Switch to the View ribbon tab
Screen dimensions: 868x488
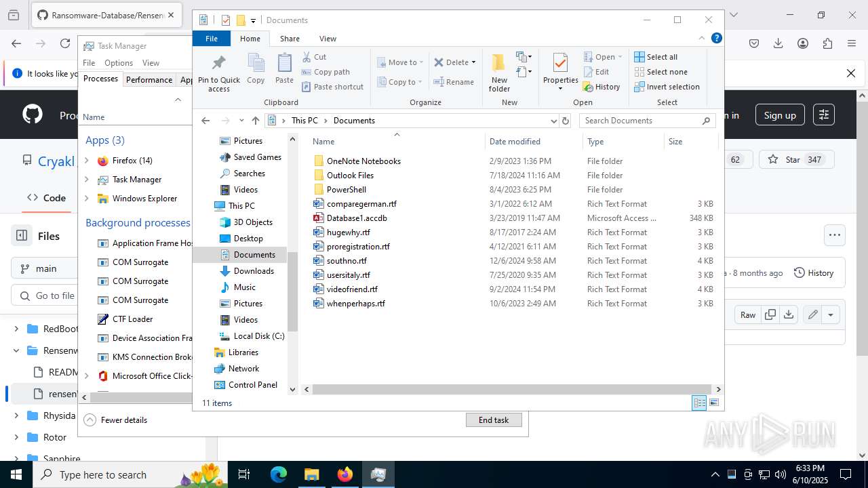tap(328, 39)
